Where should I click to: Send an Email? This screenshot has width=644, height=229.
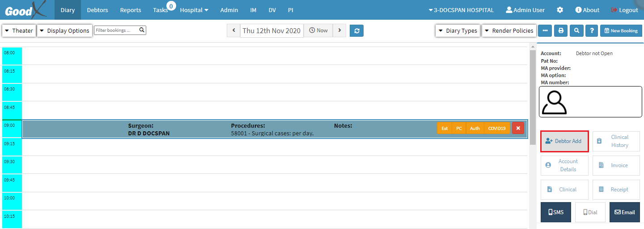click(x=625, y=212)
